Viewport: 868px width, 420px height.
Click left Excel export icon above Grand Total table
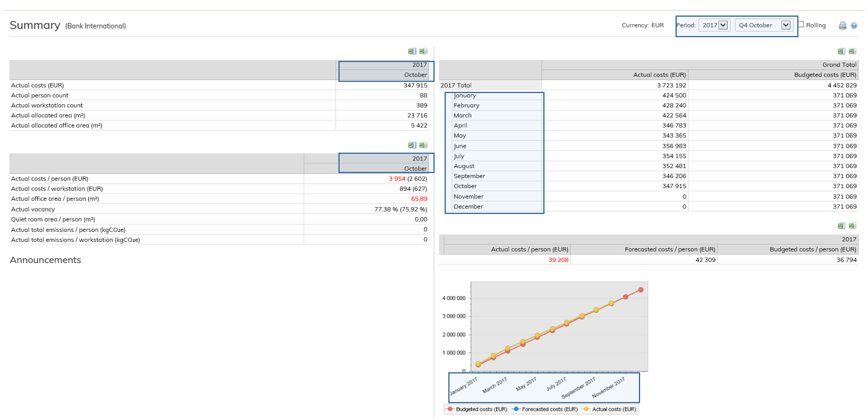pyautogui.click(x=841, y=51)
